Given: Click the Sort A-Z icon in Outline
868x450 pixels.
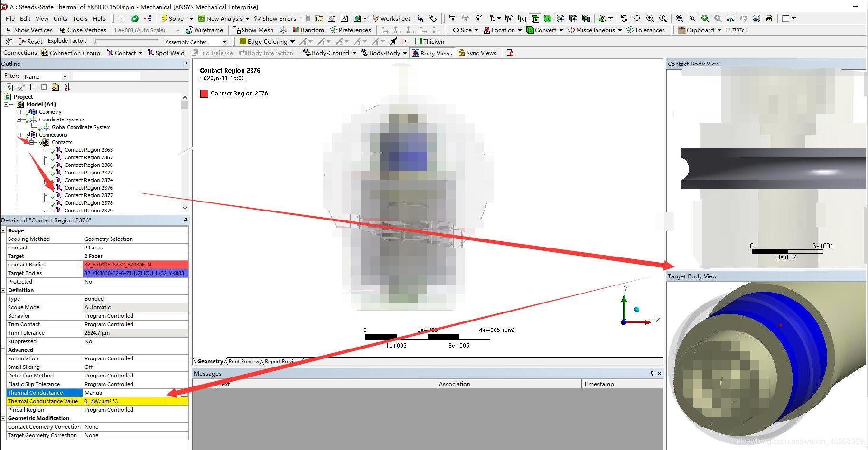Looking at the screenshot, I should (67, 87).
